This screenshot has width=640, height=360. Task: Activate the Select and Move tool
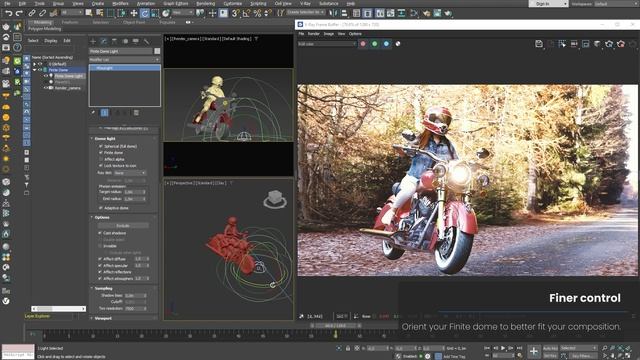pyautogui.click(x=133, y=13)
